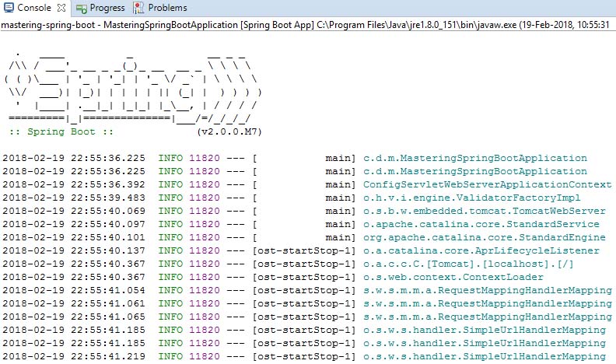Click the AprLifecycleListener log entry

tap(481, 250)
